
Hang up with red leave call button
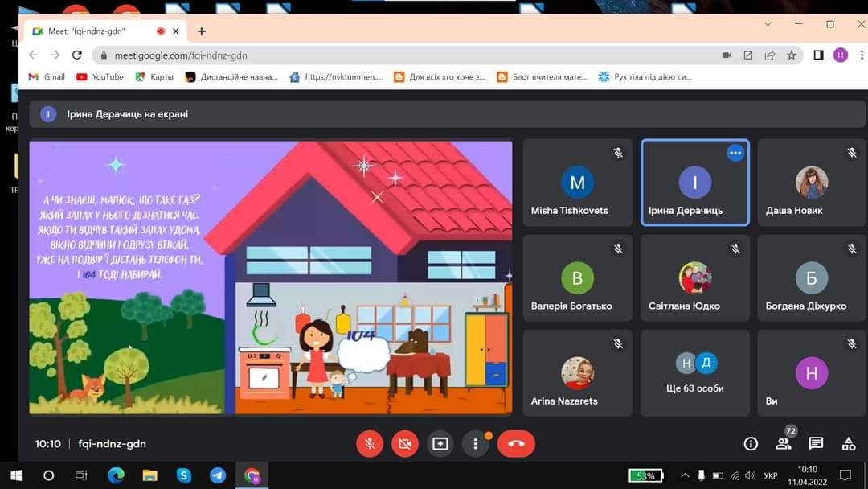point(516,443)
